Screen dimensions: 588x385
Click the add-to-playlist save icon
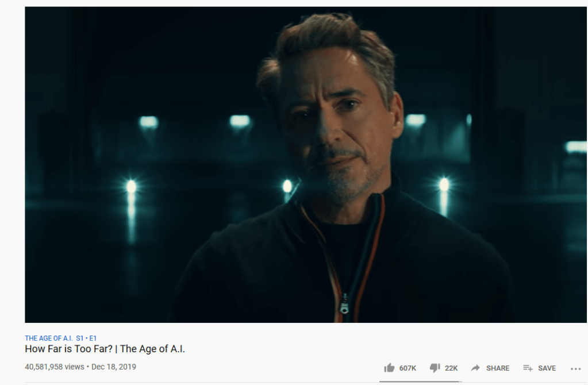pos(528,368)
